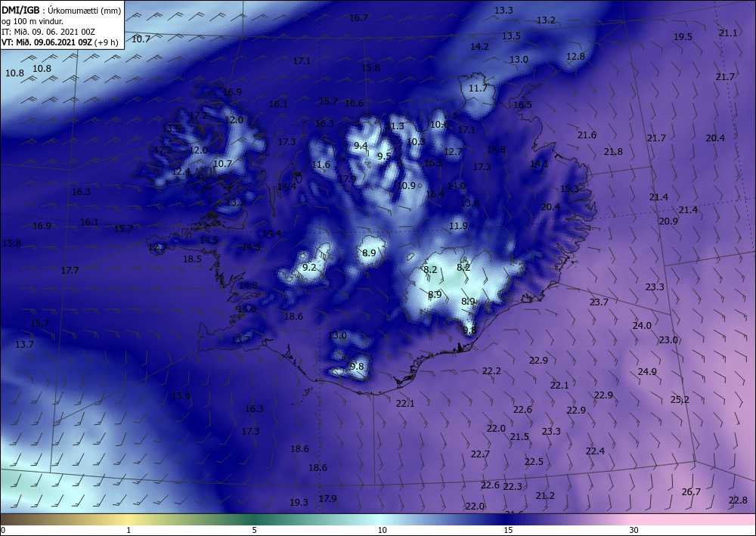This screenshot has width=756, height=536.
Task: Click the 11.9 value on the map
Action: pos(458,225)
